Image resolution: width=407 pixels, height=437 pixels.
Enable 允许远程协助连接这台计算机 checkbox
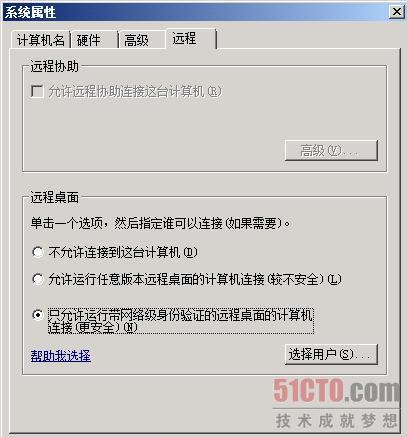tap(37, 91)
